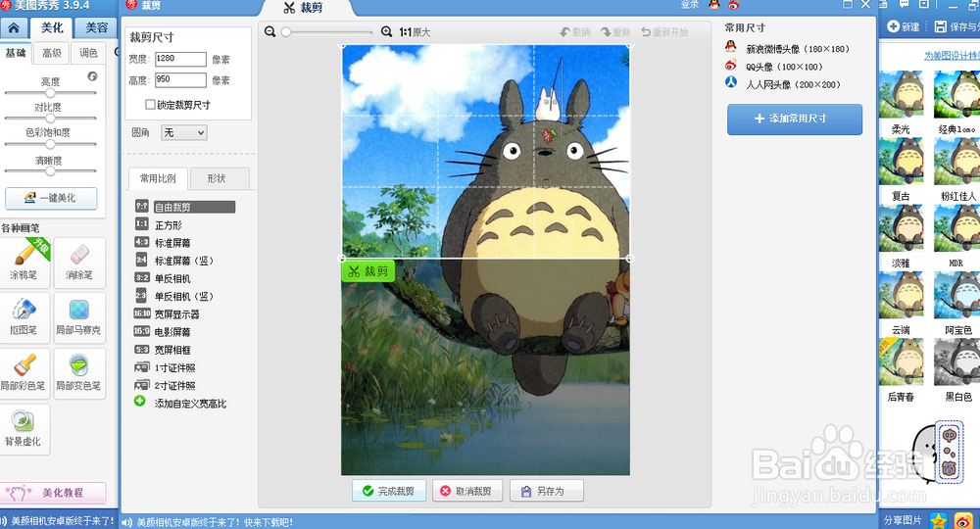Open the 基础 sub-tab
Screen dimensions: 980x529
[17, 53]
